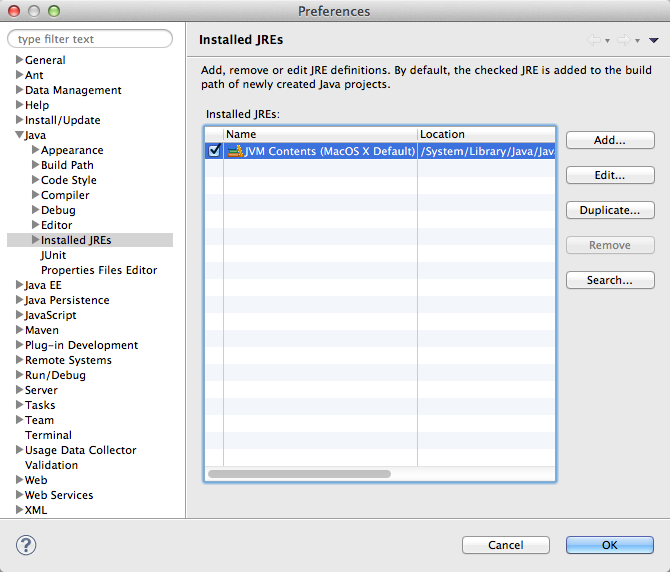Image resolution: width=670 pixels, height=572 pixels.
Task: Select the Server preferences label
Action: (x=41, y=390)
